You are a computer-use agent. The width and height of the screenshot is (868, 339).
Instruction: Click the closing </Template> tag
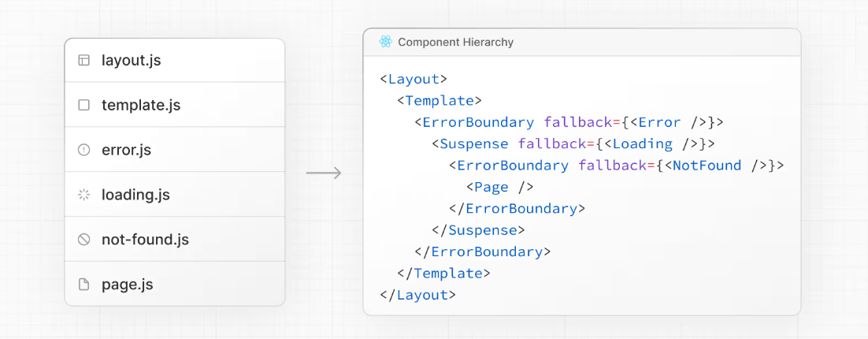pos(443,274)
